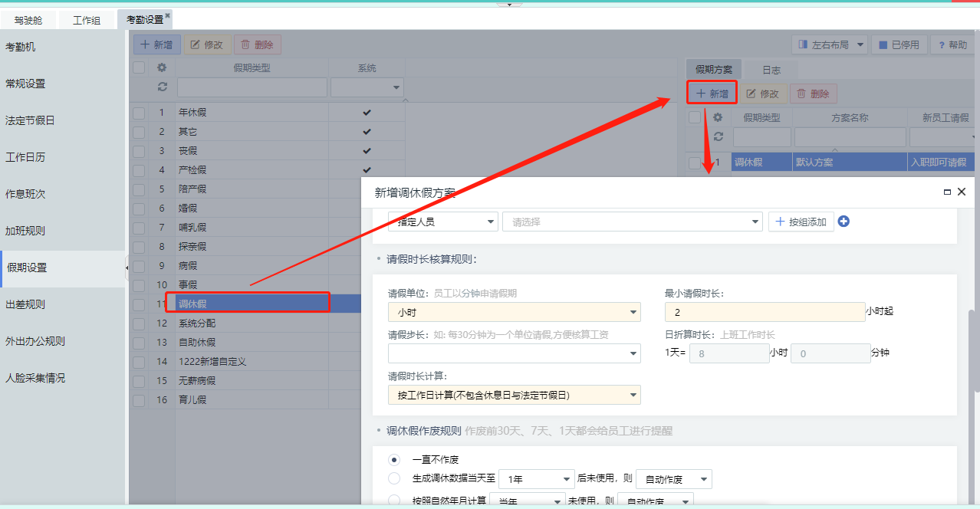
Task: Click the gear icon in the 假期方案 table header
Action: [718, 117]
